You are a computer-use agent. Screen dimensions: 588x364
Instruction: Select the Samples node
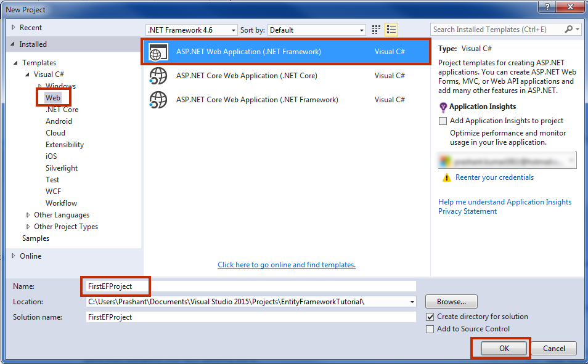(36, 238)
